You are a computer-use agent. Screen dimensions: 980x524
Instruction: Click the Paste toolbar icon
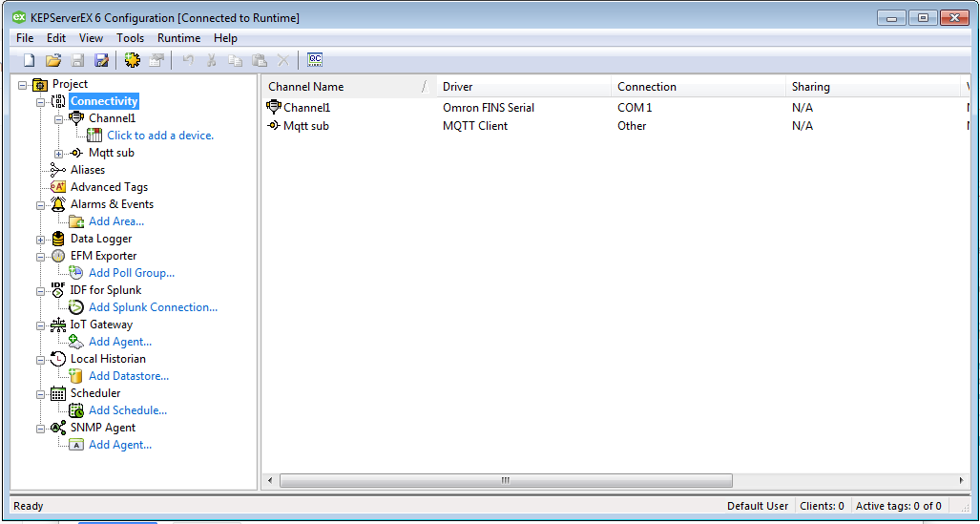pos(260,60)
